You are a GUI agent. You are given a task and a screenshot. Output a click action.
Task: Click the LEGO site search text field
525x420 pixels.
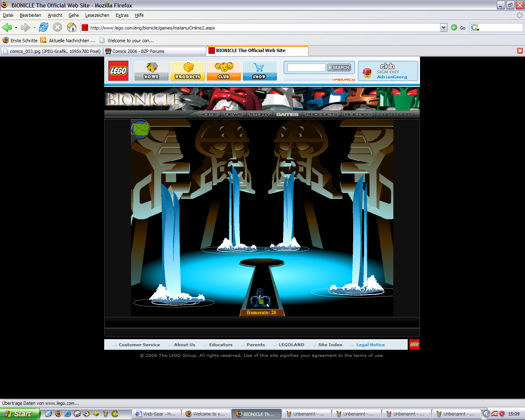tap(306, 68)
